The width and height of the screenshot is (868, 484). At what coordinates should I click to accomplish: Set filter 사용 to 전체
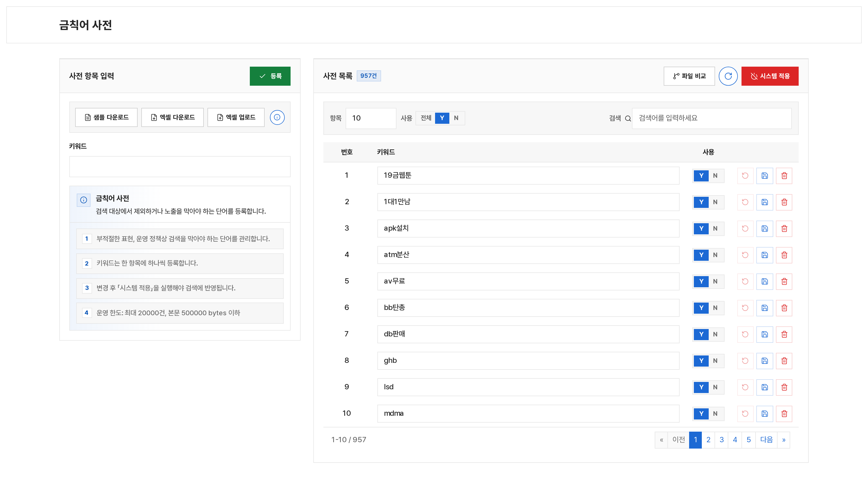[x=426, y=118]
